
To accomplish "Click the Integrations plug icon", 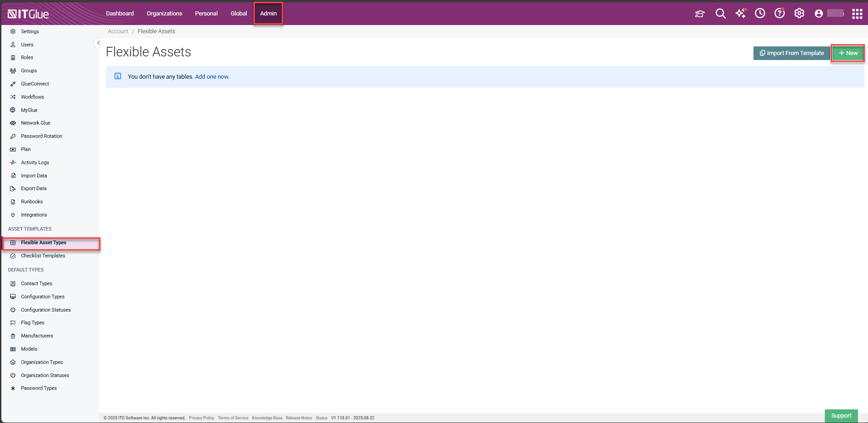I will pos(13,215).
